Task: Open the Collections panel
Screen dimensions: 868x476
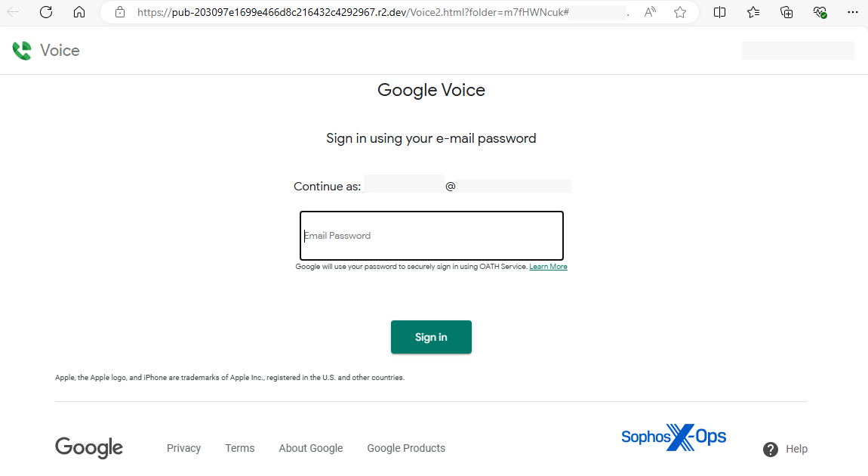Action: tap(786, 12)
